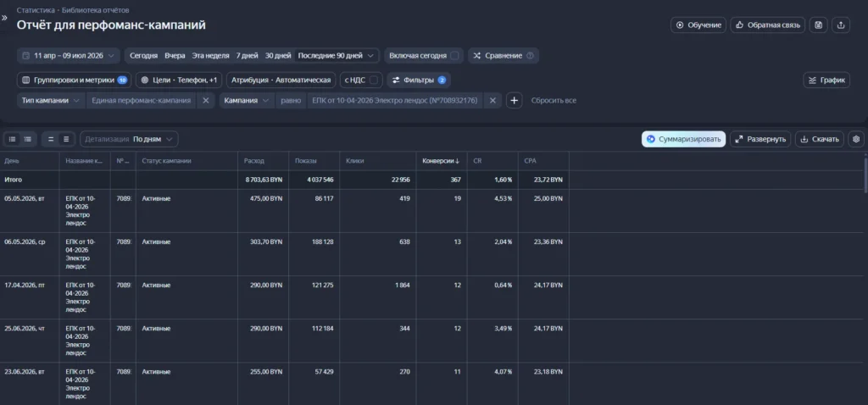Select the 30 дней period option

coord(278,56)
